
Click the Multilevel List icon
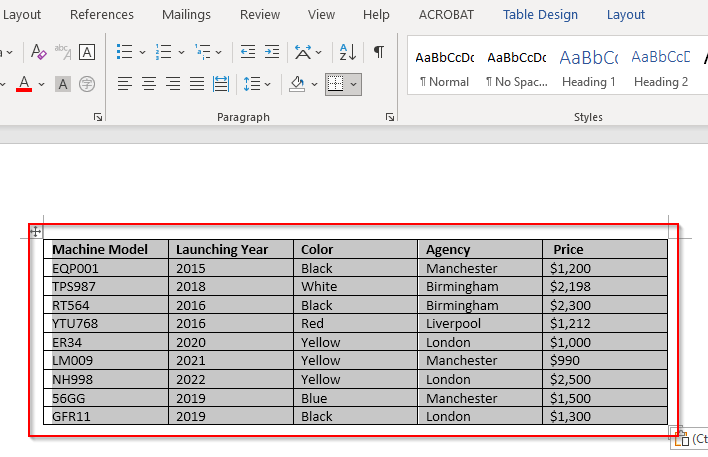[202, 52]
